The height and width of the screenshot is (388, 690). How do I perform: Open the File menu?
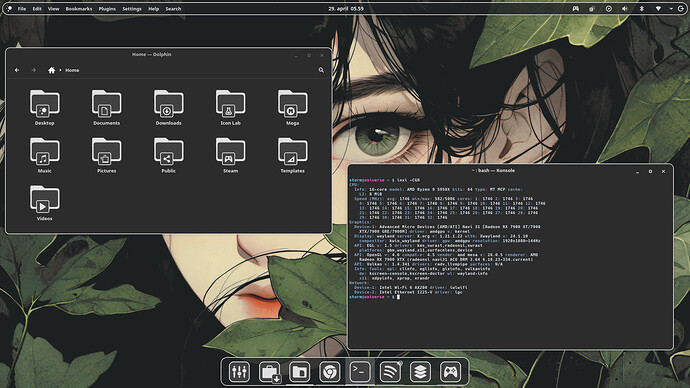22,8
